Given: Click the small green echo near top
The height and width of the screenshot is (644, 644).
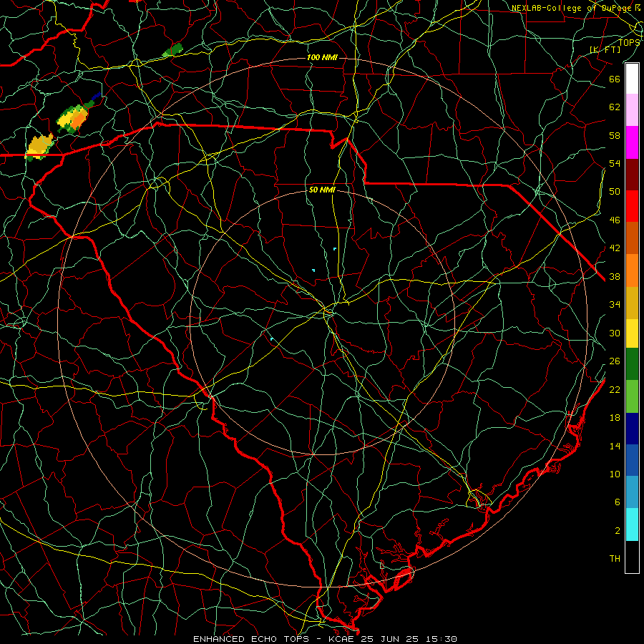Looking at the screenshot, I should coord(172,50).
